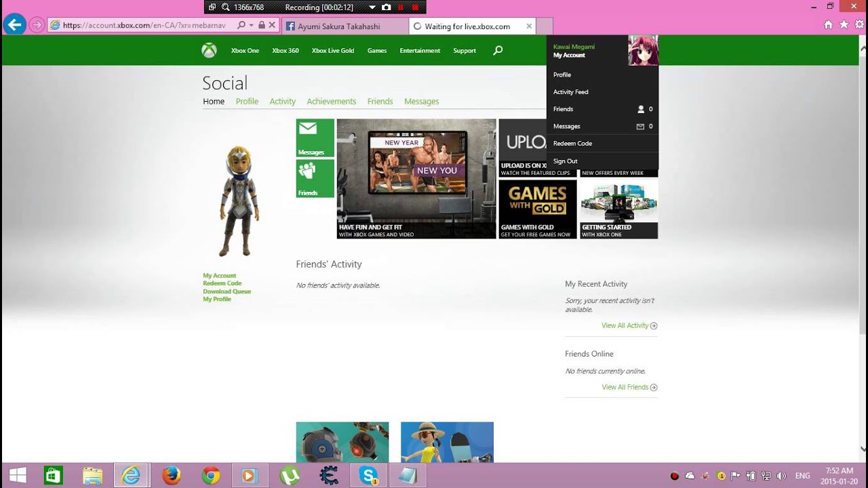Open the address bar history dropdown arrow

click(252, 25)
